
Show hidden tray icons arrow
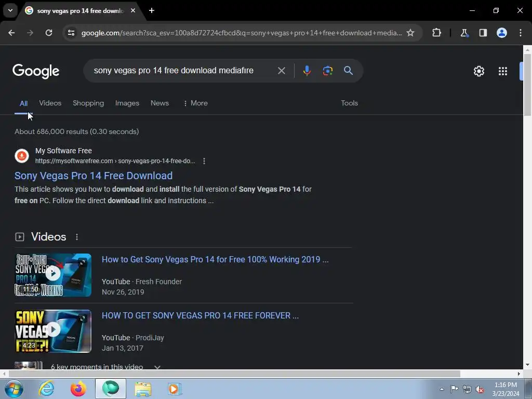(442, 389)
